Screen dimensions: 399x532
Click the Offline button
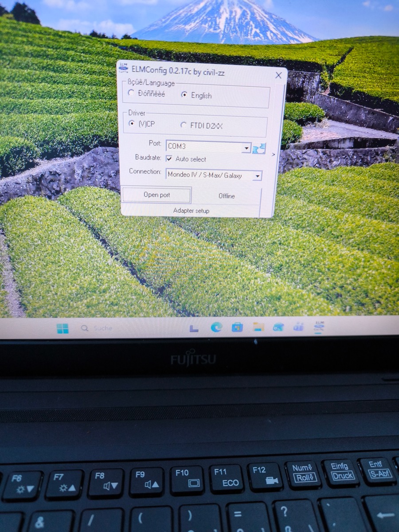[x=227, y=196]
